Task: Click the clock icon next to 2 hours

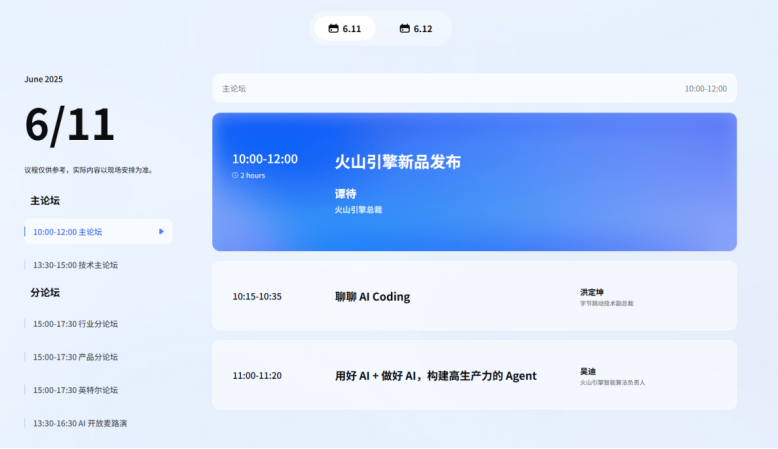Action: 235,175
